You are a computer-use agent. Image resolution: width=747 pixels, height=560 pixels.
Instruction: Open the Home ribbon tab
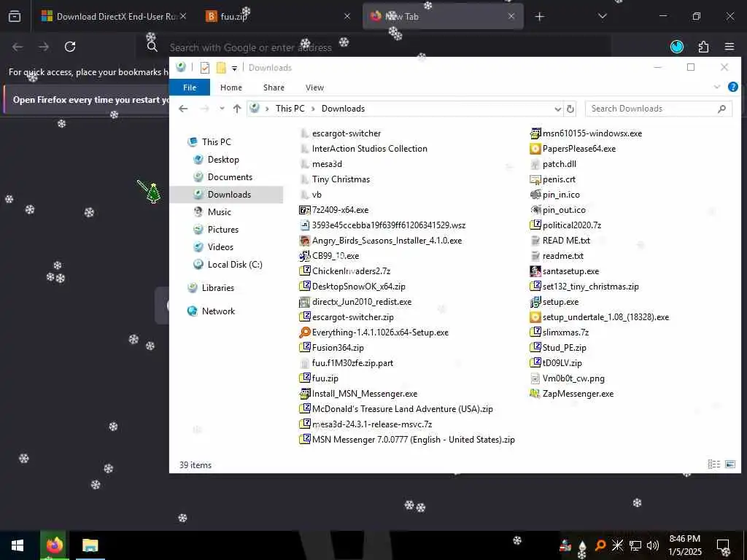(231, 87)
